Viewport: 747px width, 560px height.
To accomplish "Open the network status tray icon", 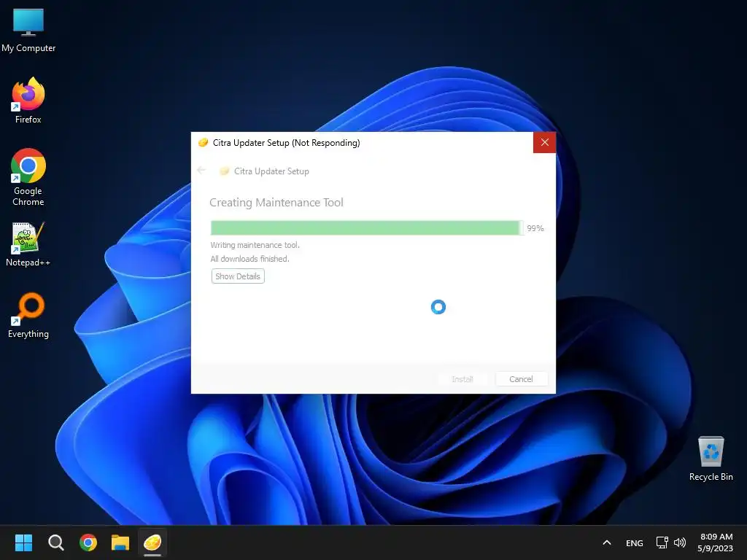I will [x=662, y=542].
